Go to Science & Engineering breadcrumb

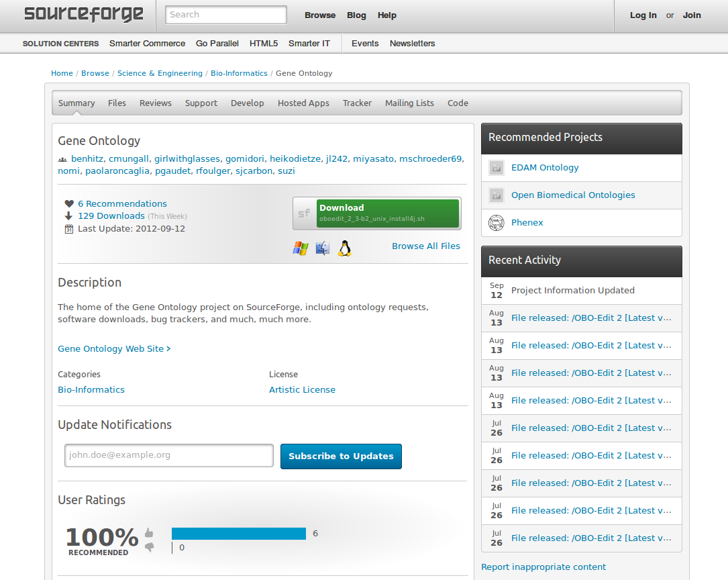pos(160,73)
